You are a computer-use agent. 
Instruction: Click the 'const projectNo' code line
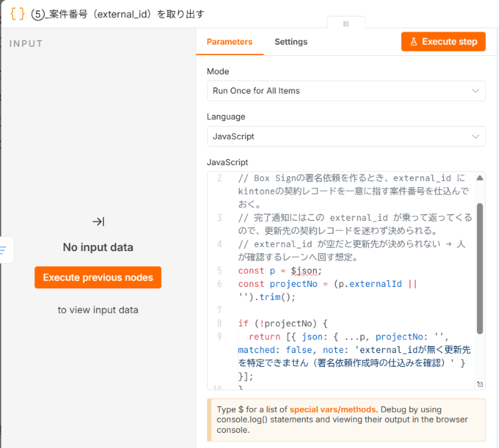(328, 290)
